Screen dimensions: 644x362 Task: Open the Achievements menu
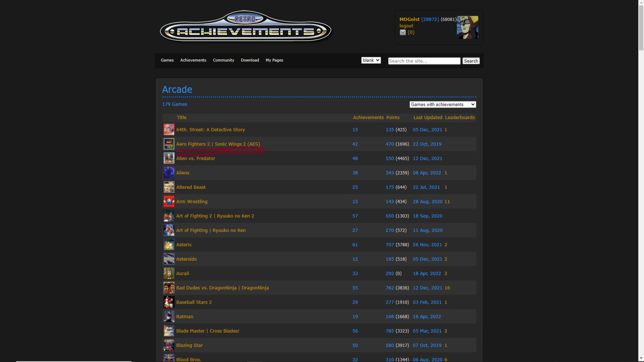point(193,60)
